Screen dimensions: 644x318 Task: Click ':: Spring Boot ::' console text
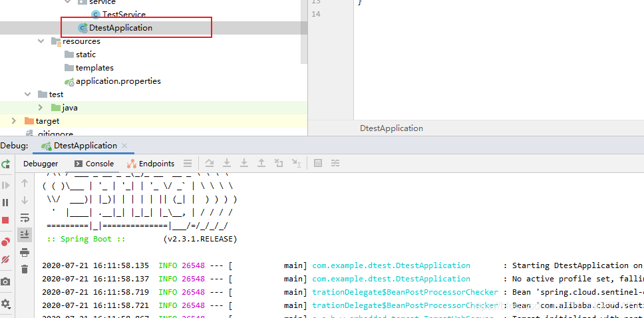click(x=86, y=239)
